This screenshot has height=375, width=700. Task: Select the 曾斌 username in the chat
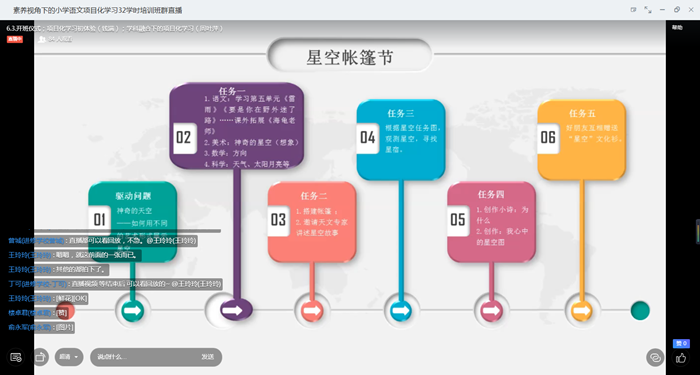pyautogui.click(x=36, y=241)
